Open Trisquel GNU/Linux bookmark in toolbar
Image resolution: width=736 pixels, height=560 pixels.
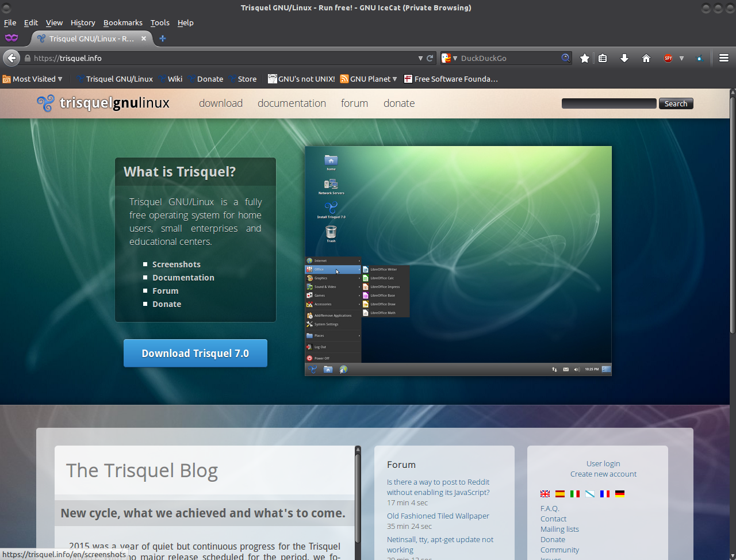click(114, 79)
